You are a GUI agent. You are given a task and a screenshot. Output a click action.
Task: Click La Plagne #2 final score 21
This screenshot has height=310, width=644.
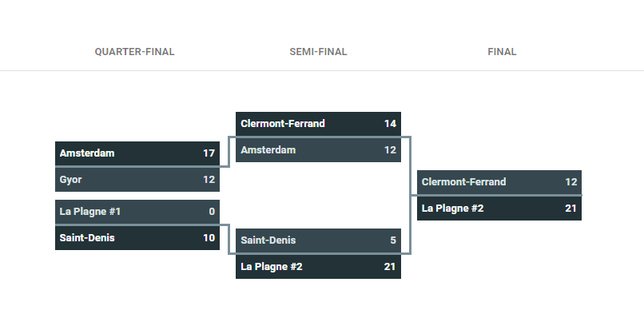point(571,209)
